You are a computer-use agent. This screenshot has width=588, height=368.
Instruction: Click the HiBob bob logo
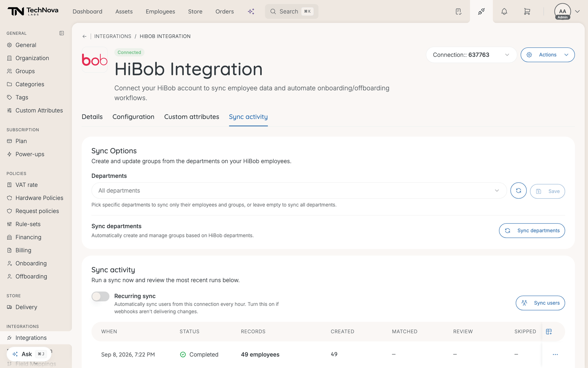tap(95, 60)
